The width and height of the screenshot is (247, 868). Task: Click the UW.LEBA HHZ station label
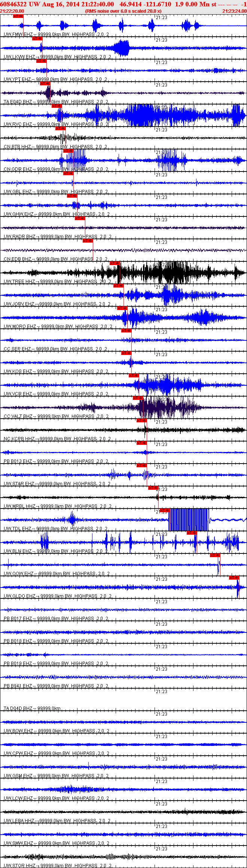19,821
